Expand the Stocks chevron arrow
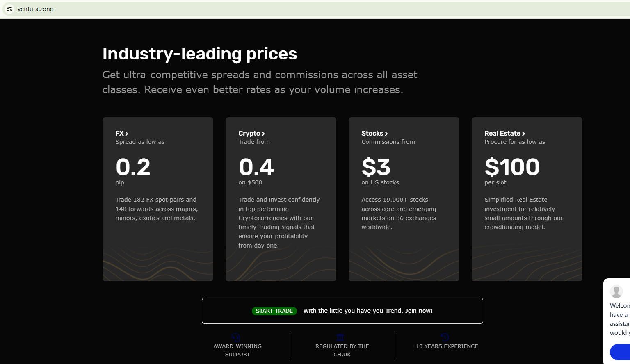The image size is (630, 364). [386, 134]
